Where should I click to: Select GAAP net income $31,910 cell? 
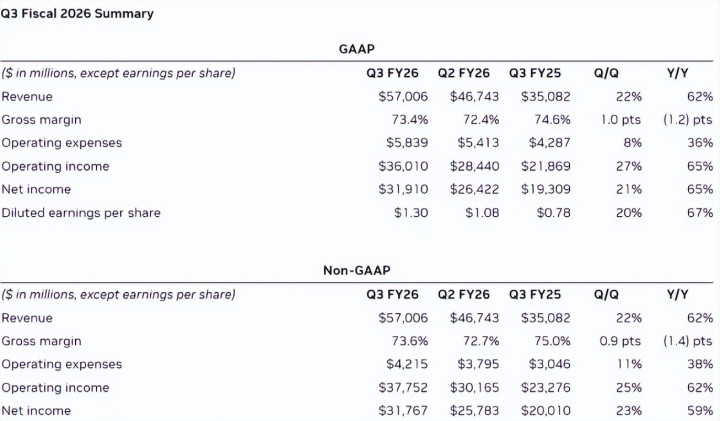[x=401, y=189]
